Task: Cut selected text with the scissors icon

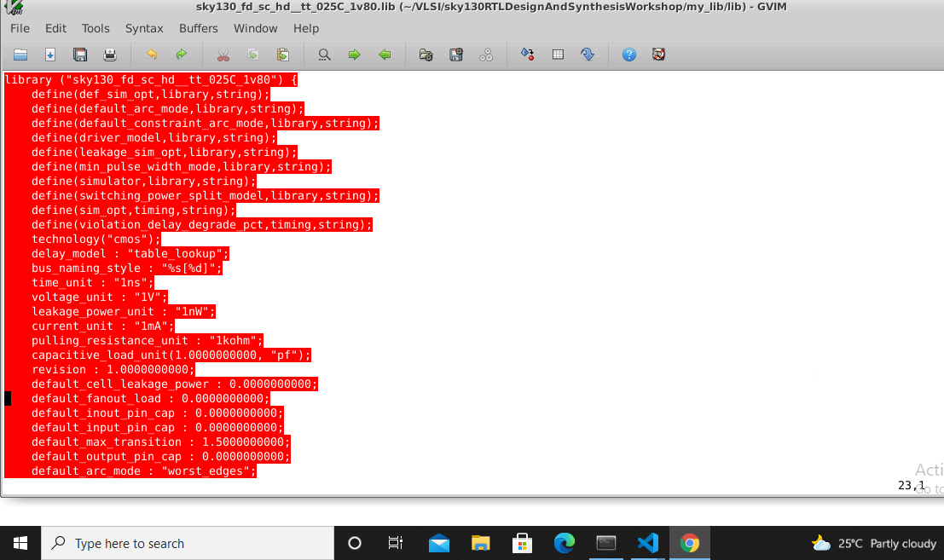Action: 223,55
